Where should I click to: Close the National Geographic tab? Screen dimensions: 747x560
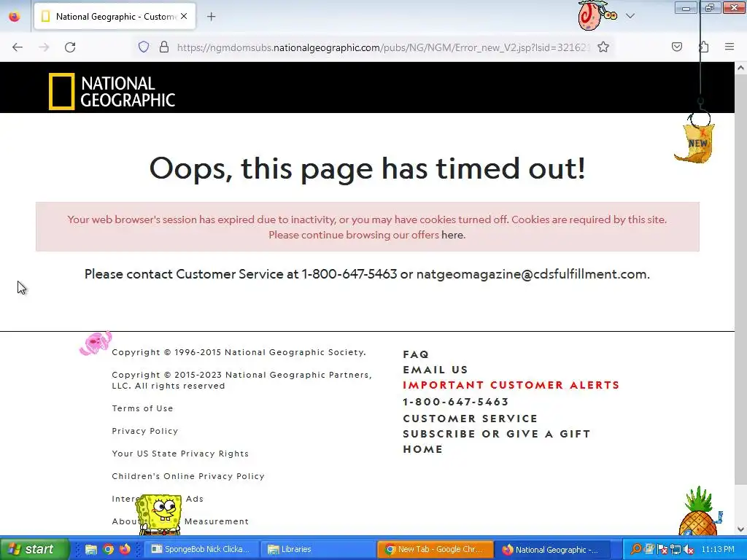coord(184,16)
